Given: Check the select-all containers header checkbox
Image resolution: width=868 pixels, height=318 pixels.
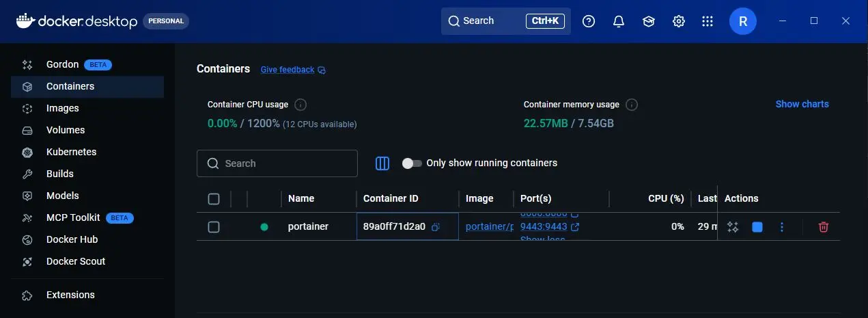Looking at the screenshot, I should tap(214, 199).
